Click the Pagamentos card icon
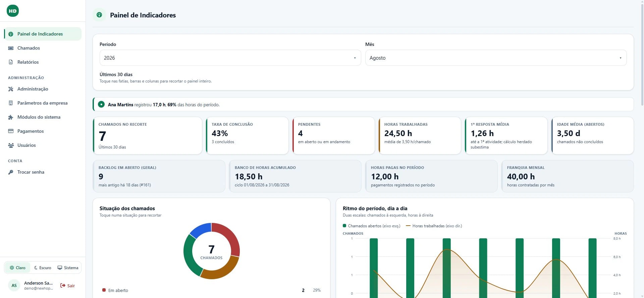Viewport: 644px width, 298px height. coord(11,131)
